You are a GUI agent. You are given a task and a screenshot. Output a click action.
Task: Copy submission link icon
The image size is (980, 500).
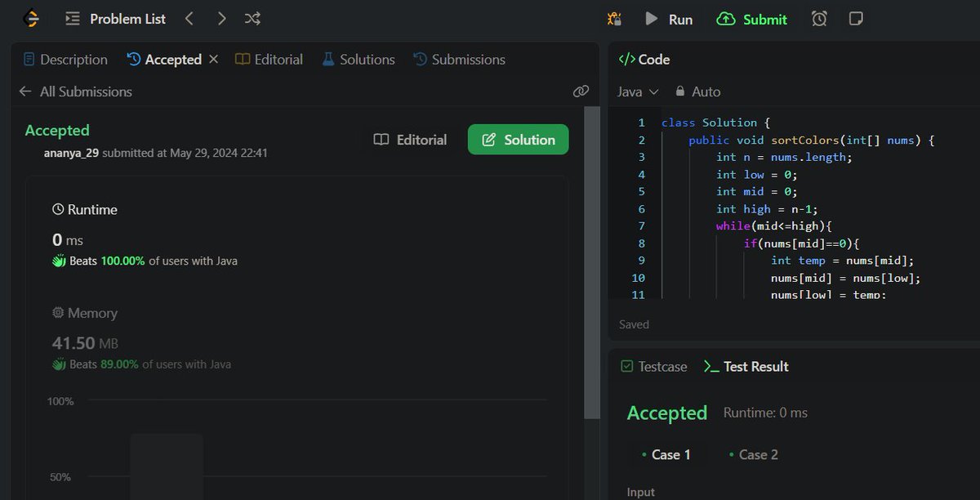pos(581,92)
